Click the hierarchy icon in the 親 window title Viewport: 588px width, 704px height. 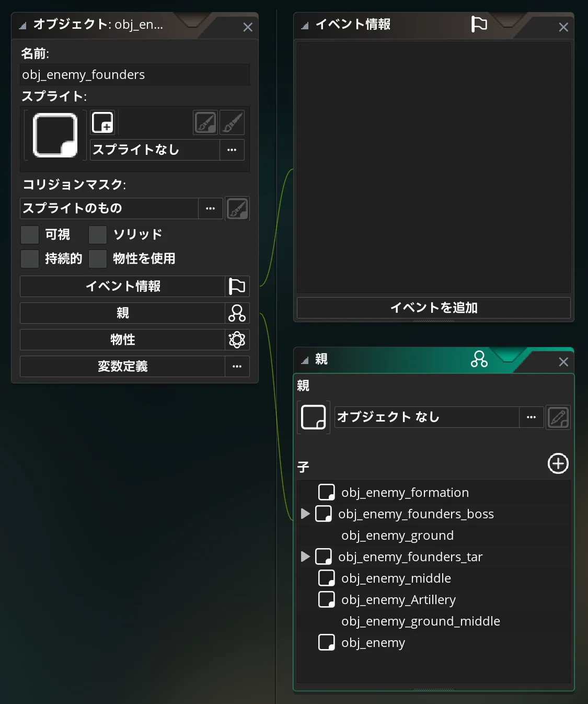[x=479, y=359]
